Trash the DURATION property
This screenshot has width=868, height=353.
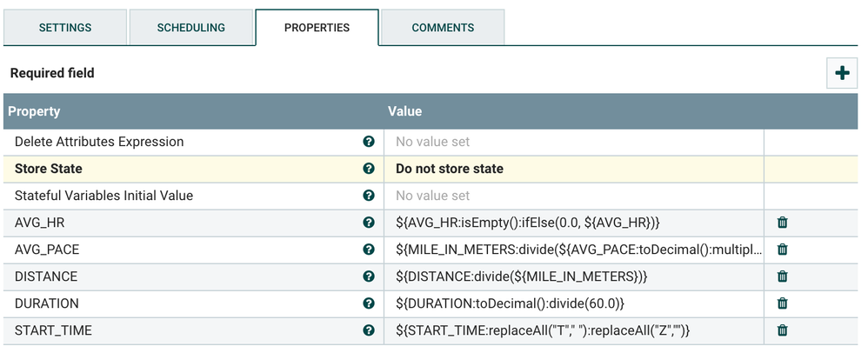tap(782, 303)
